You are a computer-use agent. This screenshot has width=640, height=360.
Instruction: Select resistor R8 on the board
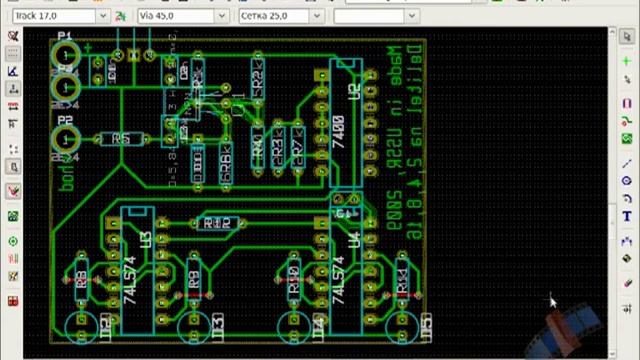tap(81, 280)
